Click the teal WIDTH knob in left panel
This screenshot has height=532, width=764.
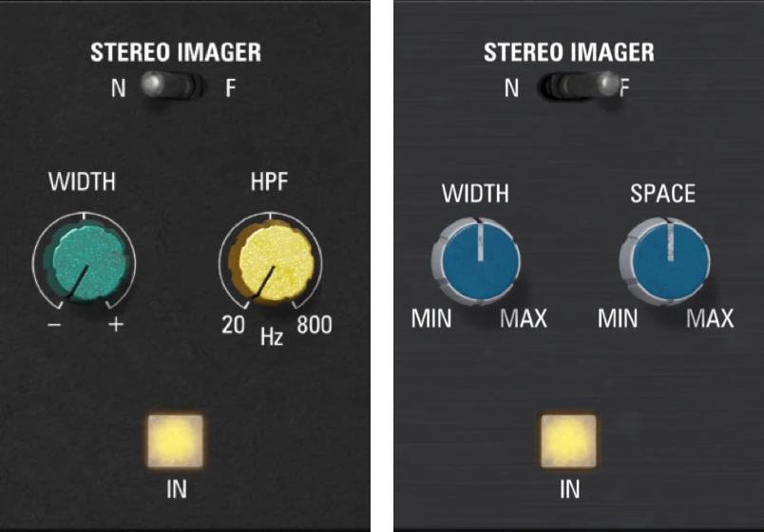88,261
